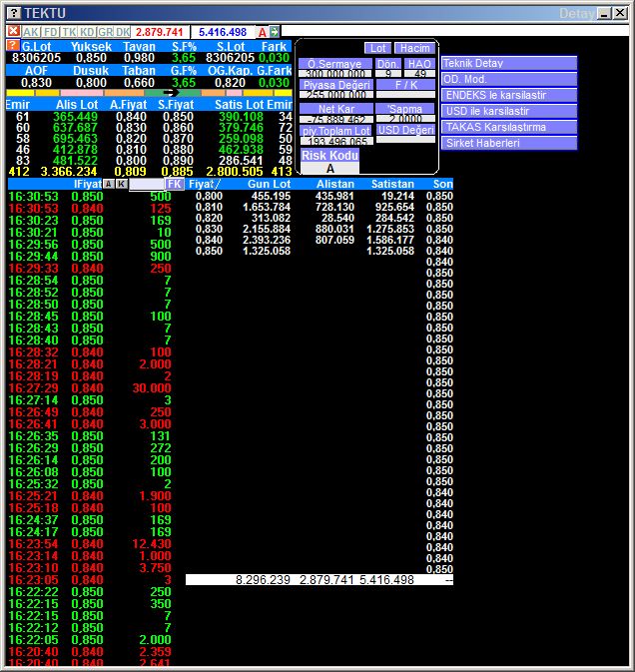The height and width of the screenshot is (672, 635).
Task: Click Alis Lot value 695.463
Action: pos(75,139)
